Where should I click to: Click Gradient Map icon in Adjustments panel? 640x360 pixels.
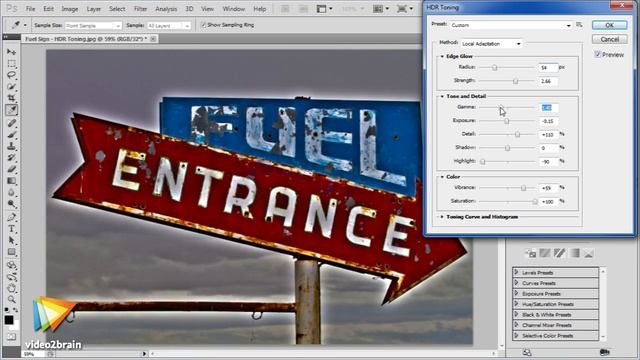click(574, 253)
